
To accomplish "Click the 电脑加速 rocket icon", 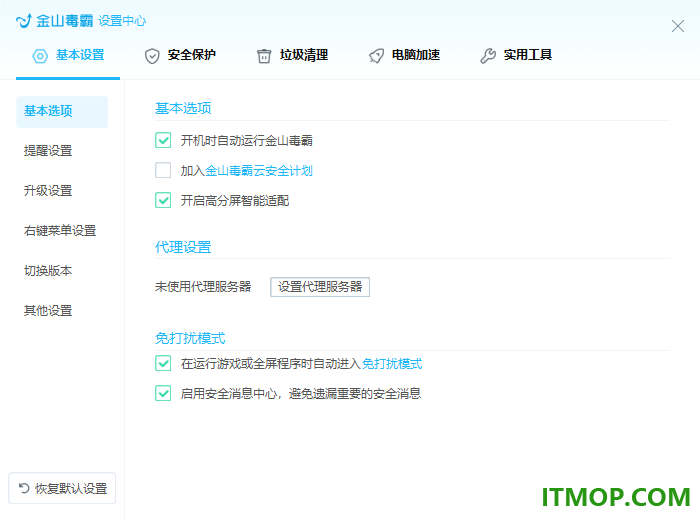I will tap(376, 56).
